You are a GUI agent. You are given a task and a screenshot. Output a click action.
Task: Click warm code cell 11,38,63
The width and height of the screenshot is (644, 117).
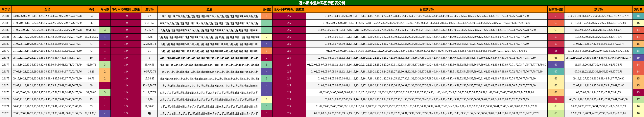[x=149, y=106]
